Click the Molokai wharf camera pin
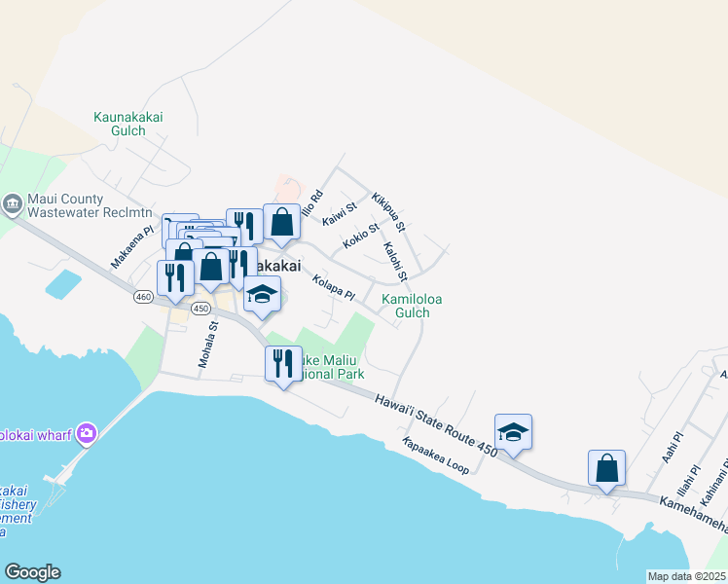728x584 pixels. click(x=87, y=434)
